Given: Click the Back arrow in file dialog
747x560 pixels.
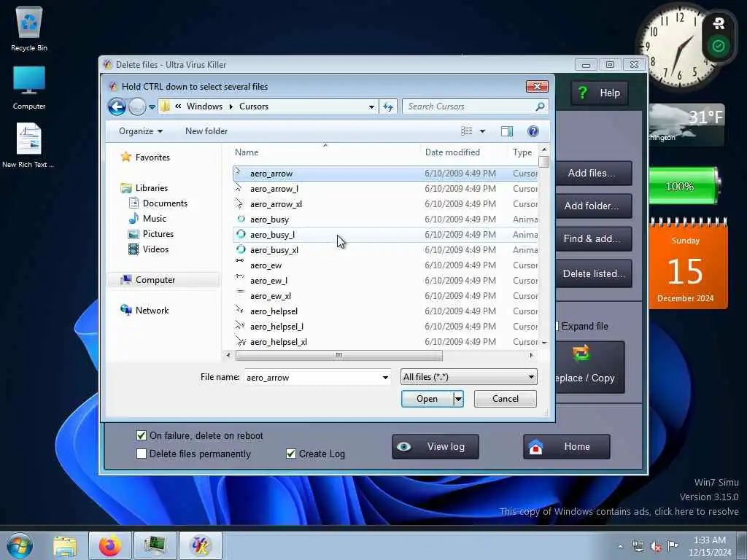Looking at the screenshot, I should click(117, 106).
